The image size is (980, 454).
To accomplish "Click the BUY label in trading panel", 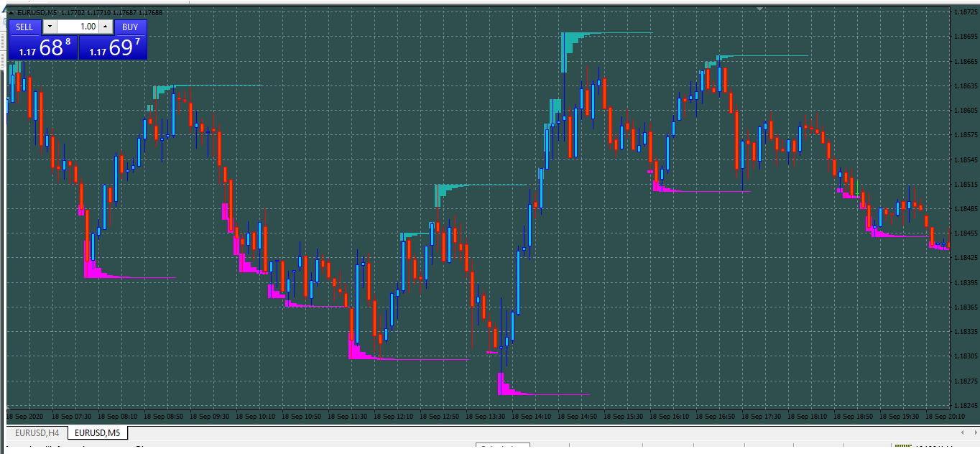I will click(x=129, y=27).
